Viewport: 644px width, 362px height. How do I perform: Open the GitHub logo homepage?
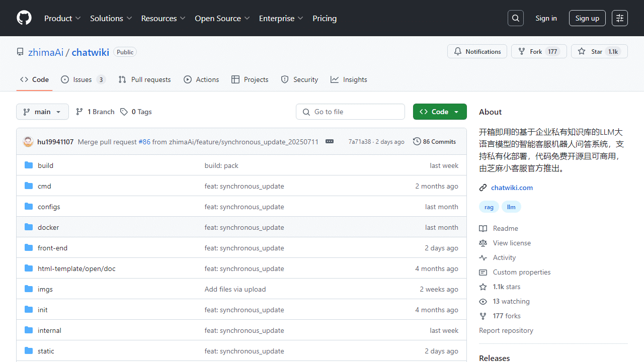(24, 18)
